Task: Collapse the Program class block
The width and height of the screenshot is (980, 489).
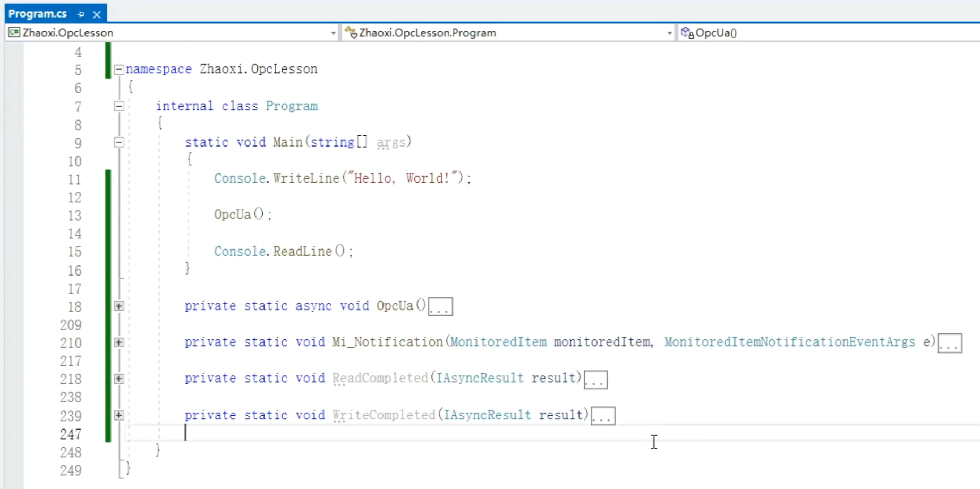Action: click(x=119, y=106)
